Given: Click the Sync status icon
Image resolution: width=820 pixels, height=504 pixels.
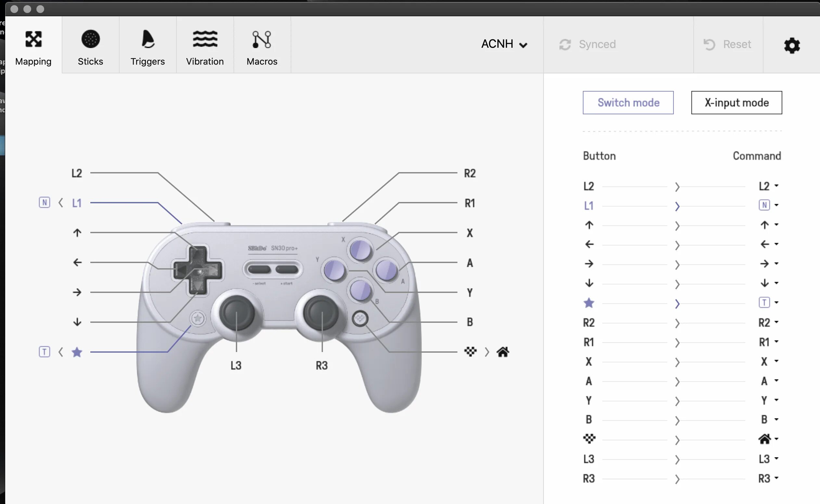Looking at the screenshot, I should pyautogui.click(x=564, y=44).
